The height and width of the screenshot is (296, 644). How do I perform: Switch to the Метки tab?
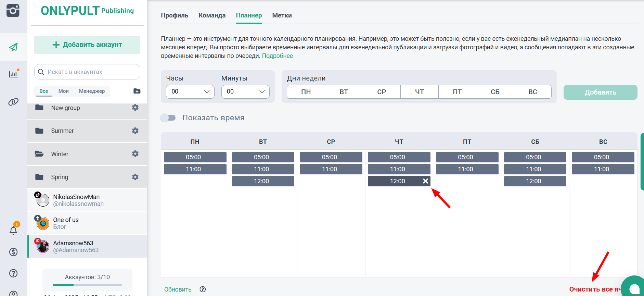click(x=282, y=15)
